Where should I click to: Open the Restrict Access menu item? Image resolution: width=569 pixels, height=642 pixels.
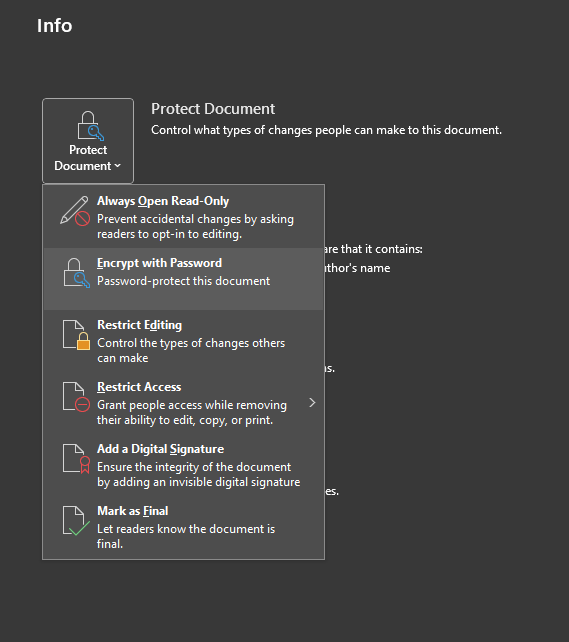pyautogui.click(x=183, y=403)
